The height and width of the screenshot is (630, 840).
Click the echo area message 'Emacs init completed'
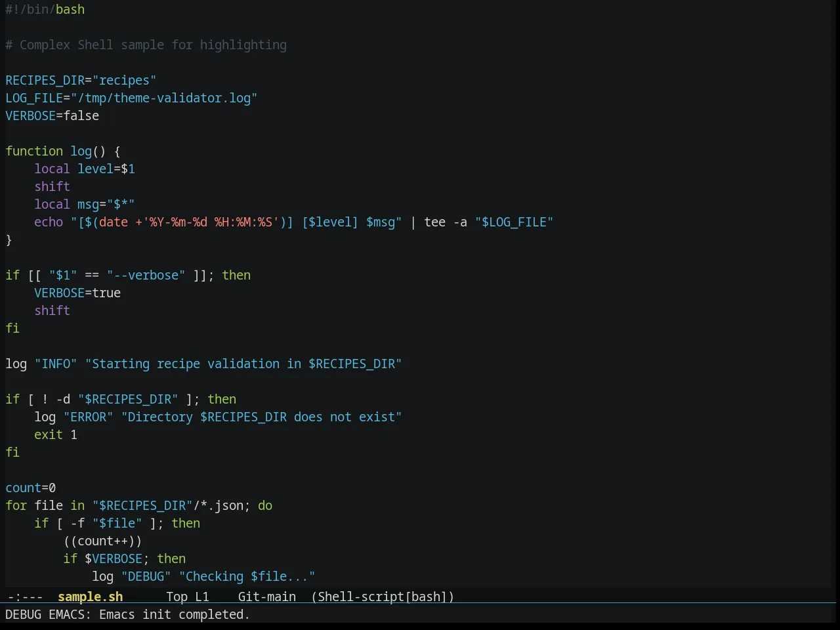pos(174,614)
